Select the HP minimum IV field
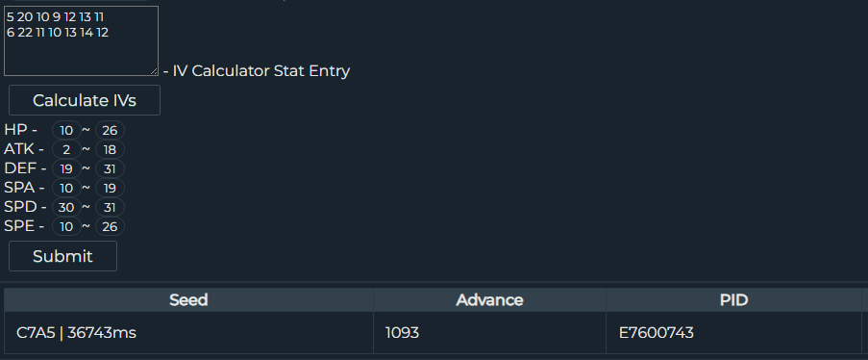The image size is (868, 360). [66, 130]
